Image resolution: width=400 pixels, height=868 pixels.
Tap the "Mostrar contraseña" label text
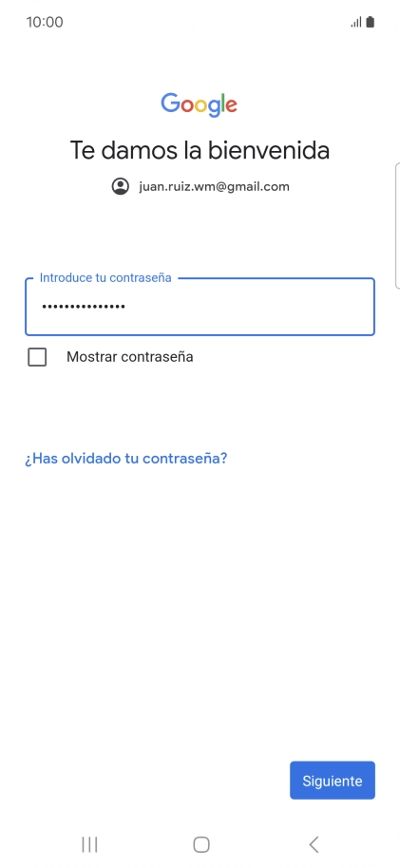129,357
